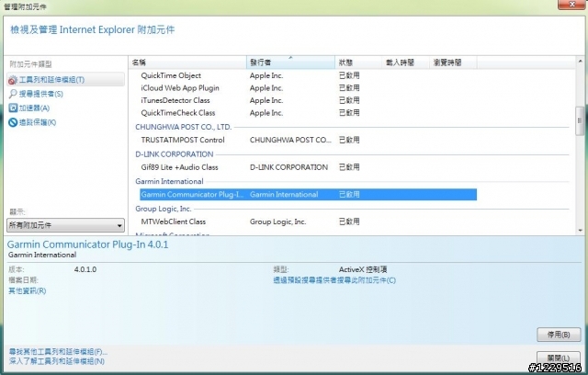Click the list scrollbar up arrow
The width and height of the screenshot is (588, 375).
(x=580, y=62)
